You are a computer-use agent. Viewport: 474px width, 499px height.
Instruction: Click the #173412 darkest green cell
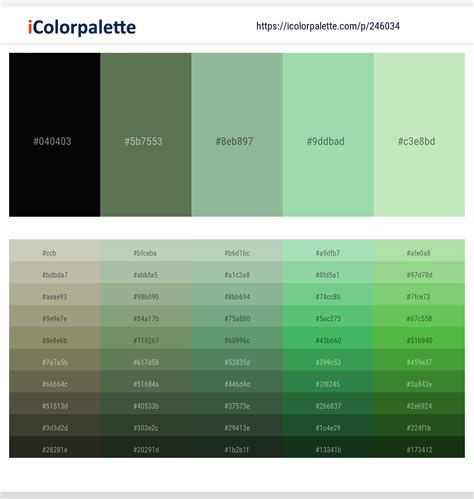pos(419,447)
